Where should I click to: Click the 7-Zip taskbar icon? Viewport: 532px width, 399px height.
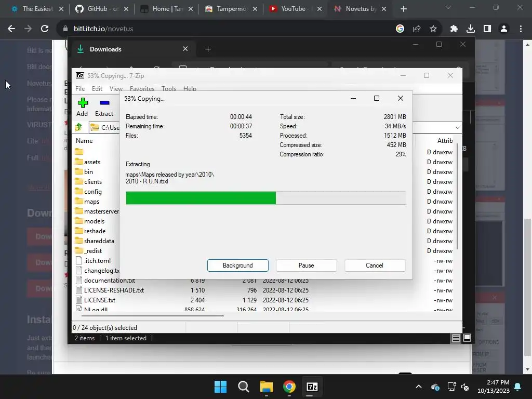tap(312, 387)
